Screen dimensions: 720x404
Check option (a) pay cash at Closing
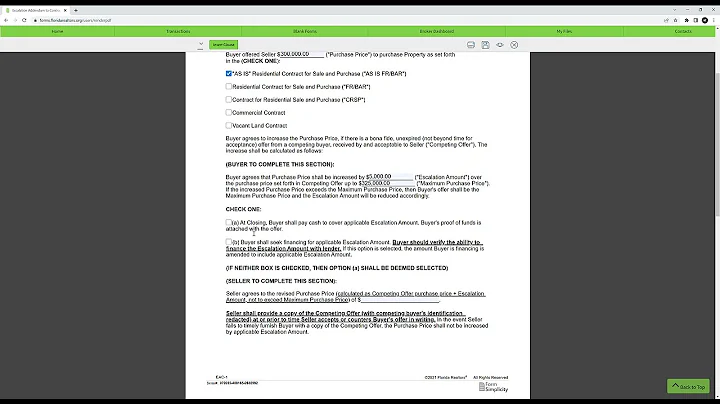pos(229,222)
